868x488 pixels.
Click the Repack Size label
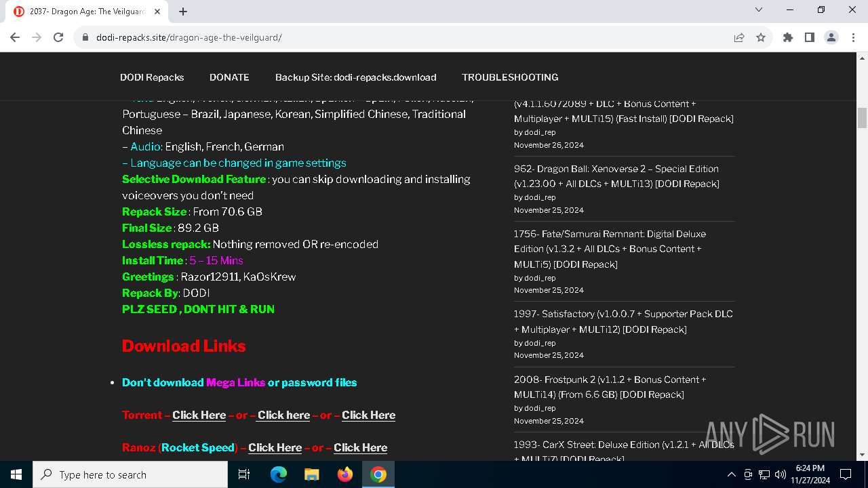tap(154, 211)
